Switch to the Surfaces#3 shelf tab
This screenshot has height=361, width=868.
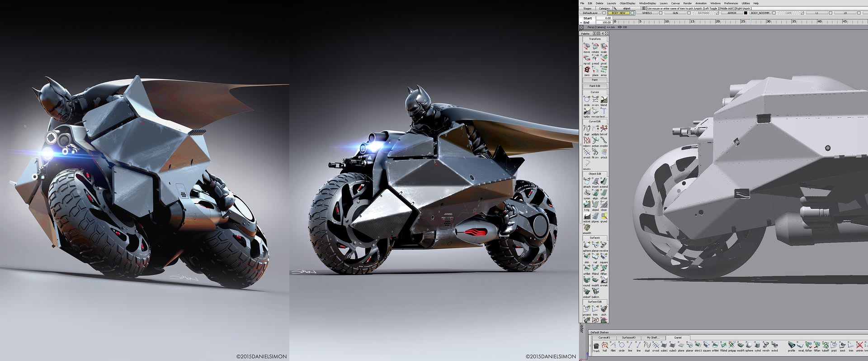coord(628,337)
